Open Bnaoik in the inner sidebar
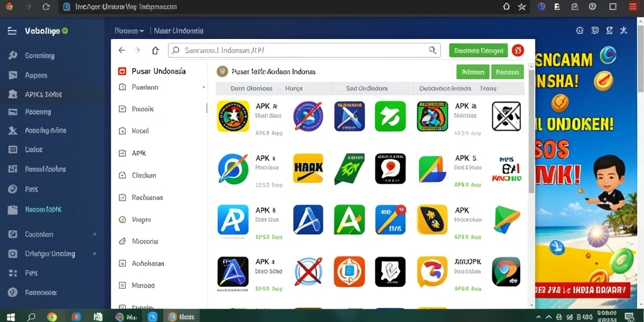This screenshot has height=322, width=644. click(x=143, y=109)
